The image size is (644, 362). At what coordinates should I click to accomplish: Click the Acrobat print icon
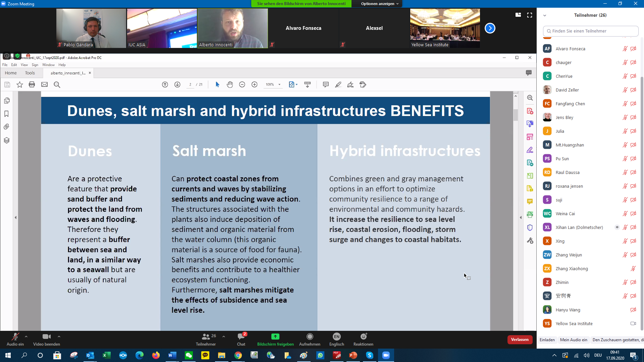coord(32,84)
